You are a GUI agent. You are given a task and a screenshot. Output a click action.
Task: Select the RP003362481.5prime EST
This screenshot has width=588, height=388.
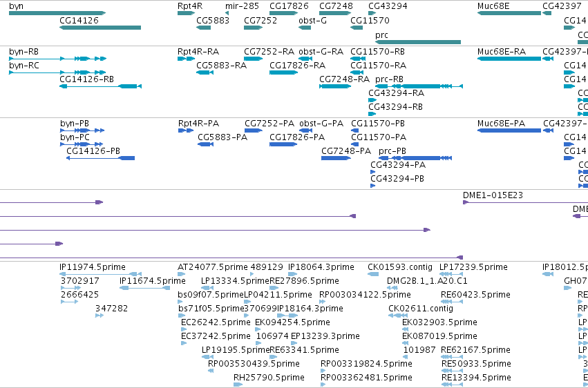pyautogui.click(x=323, y=385)
